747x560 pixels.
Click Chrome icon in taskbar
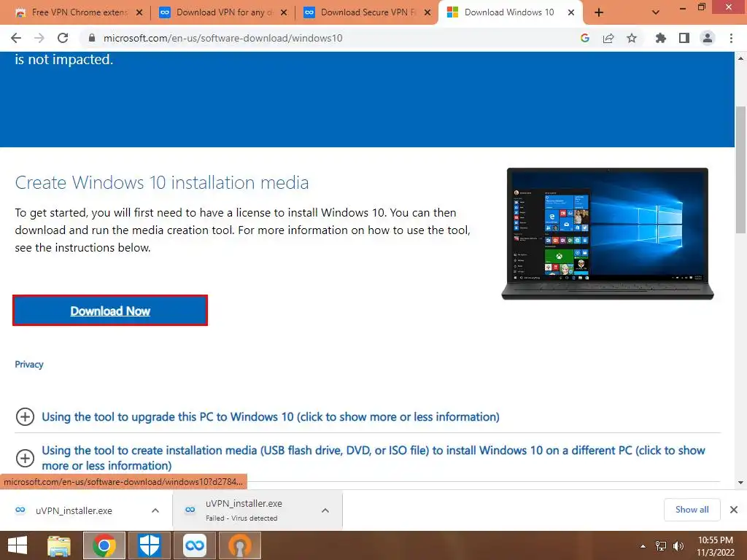coord(104,545)
